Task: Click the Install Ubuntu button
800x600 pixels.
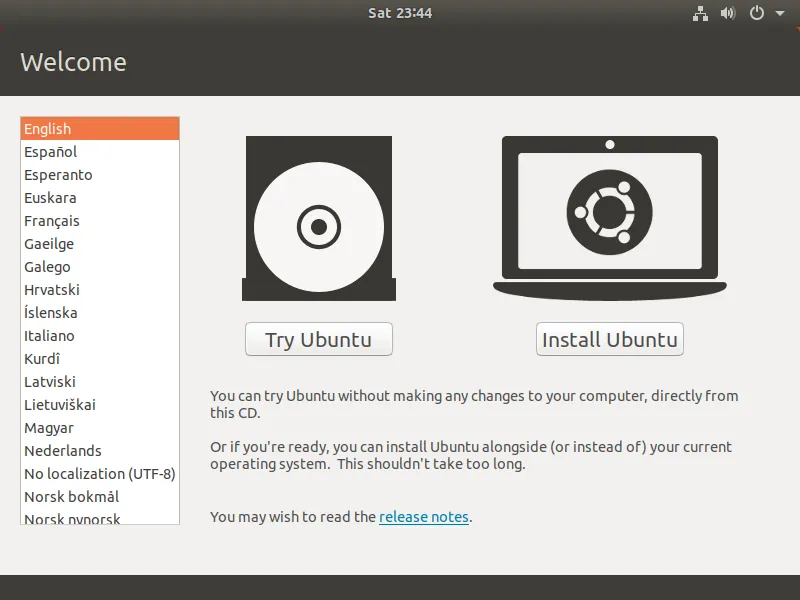Action: [609, 339]
